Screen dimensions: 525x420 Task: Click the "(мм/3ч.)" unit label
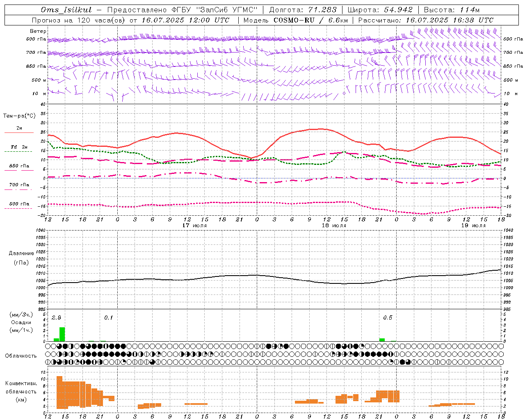pos(21,315)
